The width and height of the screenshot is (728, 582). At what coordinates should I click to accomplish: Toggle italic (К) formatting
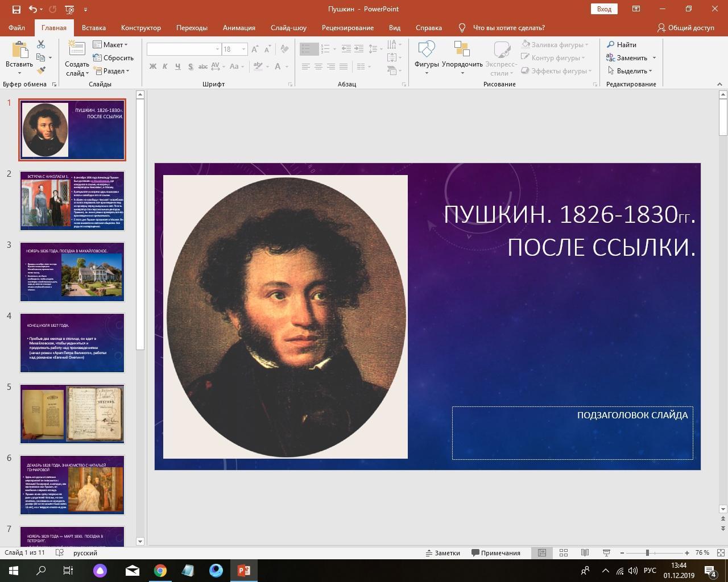coord(165,66)
